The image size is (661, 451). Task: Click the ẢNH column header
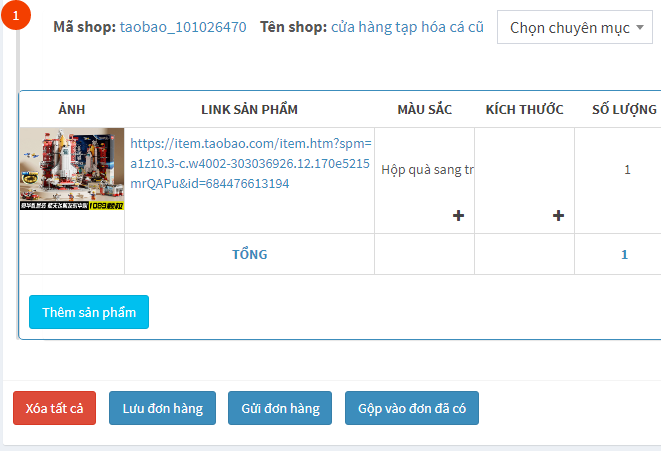click(x=72, y=109)
